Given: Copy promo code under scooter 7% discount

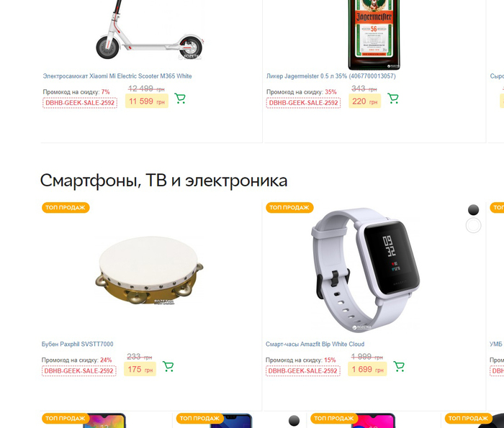Looking at the screenshot, I should [80, 103].
